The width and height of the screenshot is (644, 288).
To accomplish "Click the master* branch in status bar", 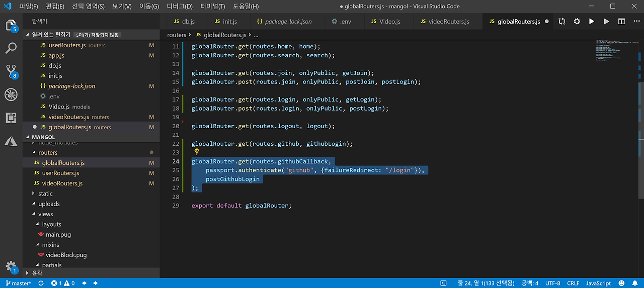I will point(18,283).
